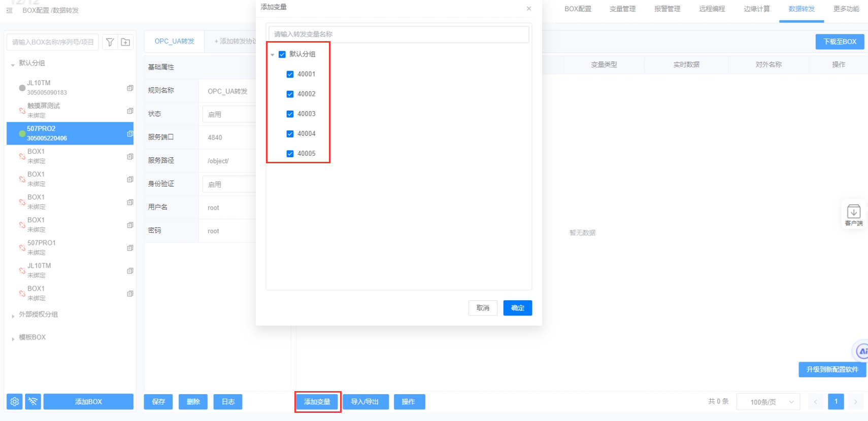
Task: Click 添加转发协议 tab
Action: (235, 41)
